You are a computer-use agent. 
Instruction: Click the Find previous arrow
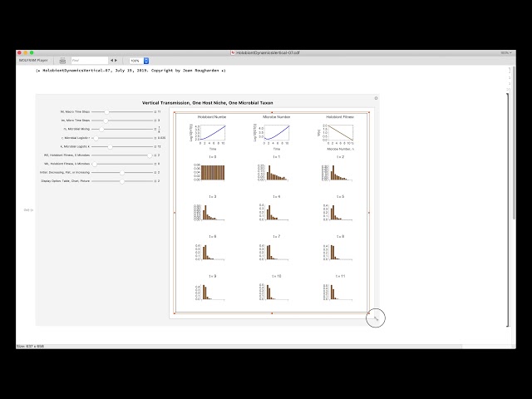tap(111, 61)
